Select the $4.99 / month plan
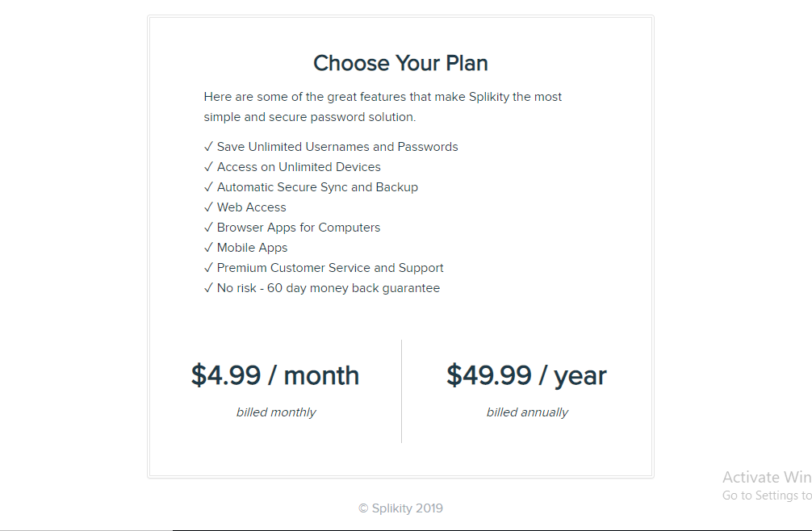812x531 pixels. tap(275, 375)
